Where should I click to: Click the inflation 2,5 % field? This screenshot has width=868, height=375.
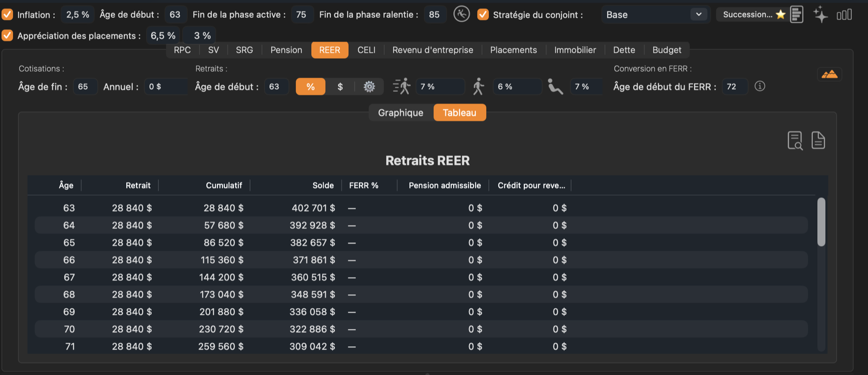pos(77,14)
